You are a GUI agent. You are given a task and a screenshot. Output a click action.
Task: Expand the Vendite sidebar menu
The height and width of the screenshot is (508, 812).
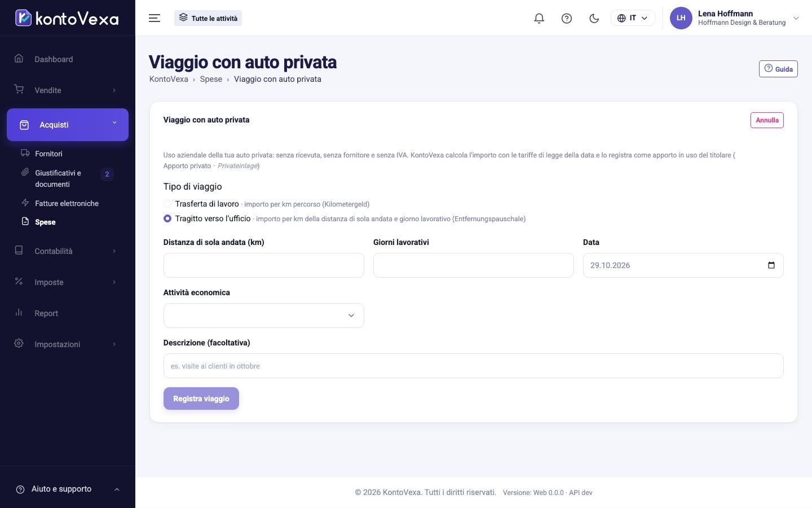68,90
